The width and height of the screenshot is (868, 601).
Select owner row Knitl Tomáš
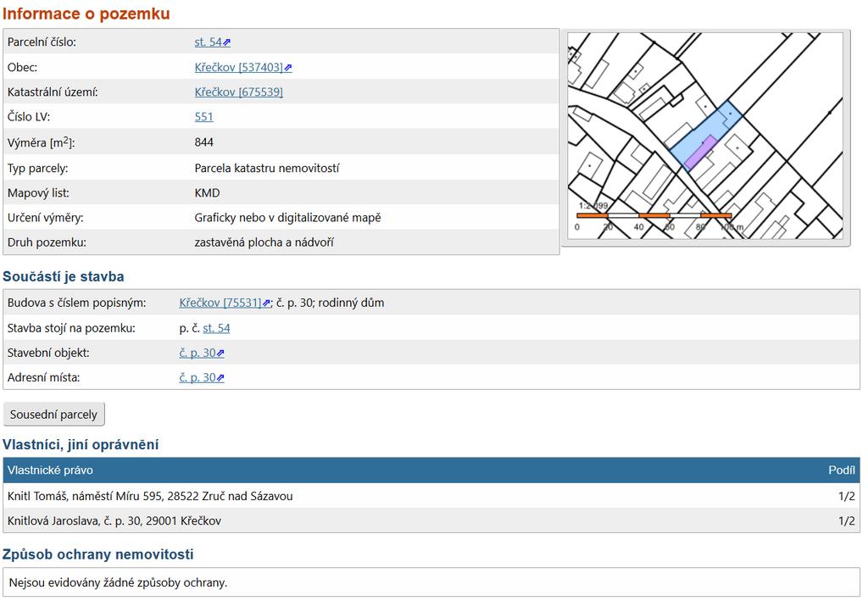pyautogui.click(x=431, y=496)
